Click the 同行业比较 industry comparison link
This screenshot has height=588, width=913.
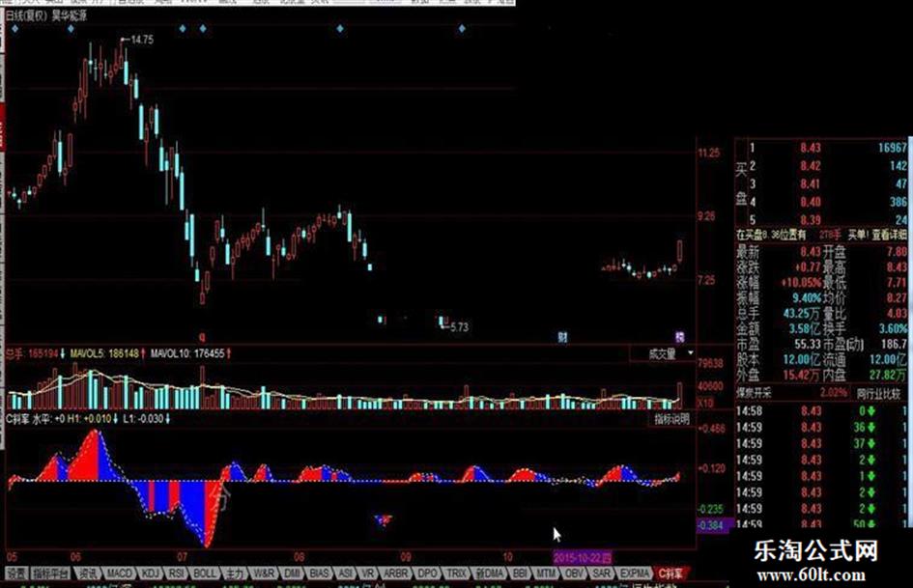tap(878, 394)
